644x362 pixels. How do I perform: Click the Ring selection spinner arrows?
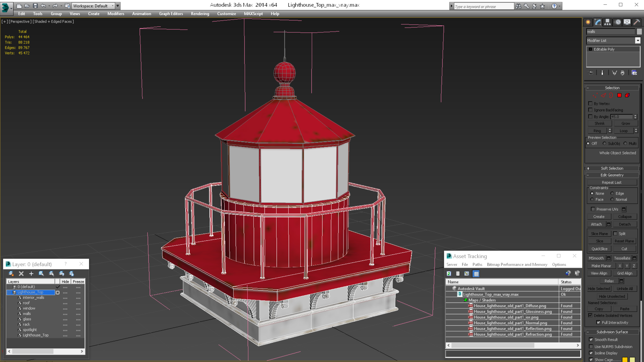[610, 131]
